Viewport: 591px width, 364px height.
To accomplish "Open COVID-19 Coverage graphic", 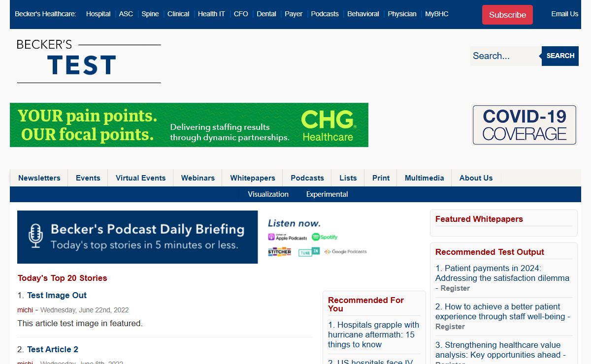I will pyautogui.click(x=525, y=125).
